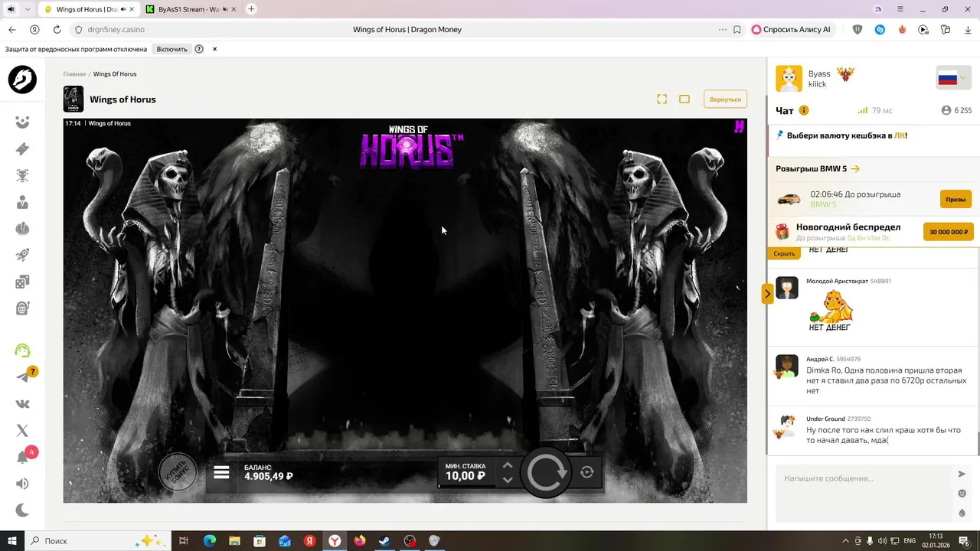The height and width of the screenshot is (551, 980).
Task: Click the droplet icon below emoji button
Action: (962, 513)
